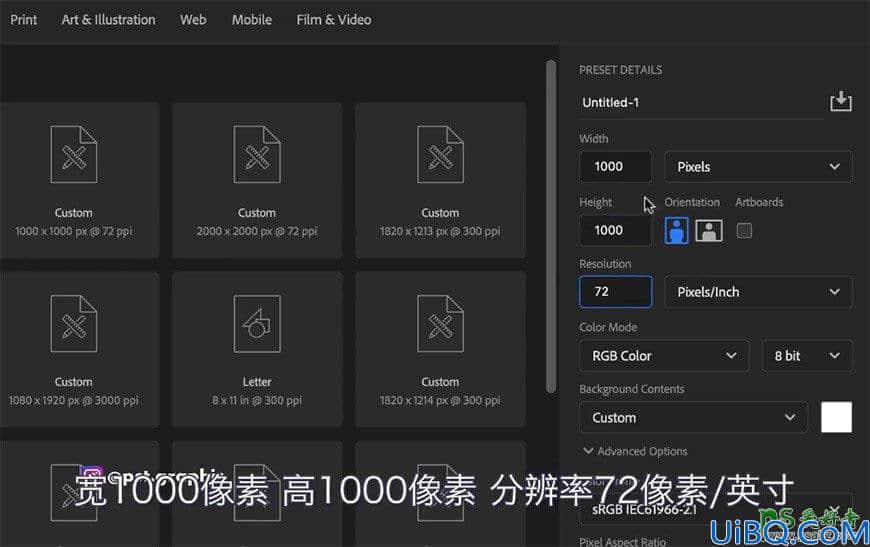Open the 8 bit depth dropdown

[x=806, y=356]
